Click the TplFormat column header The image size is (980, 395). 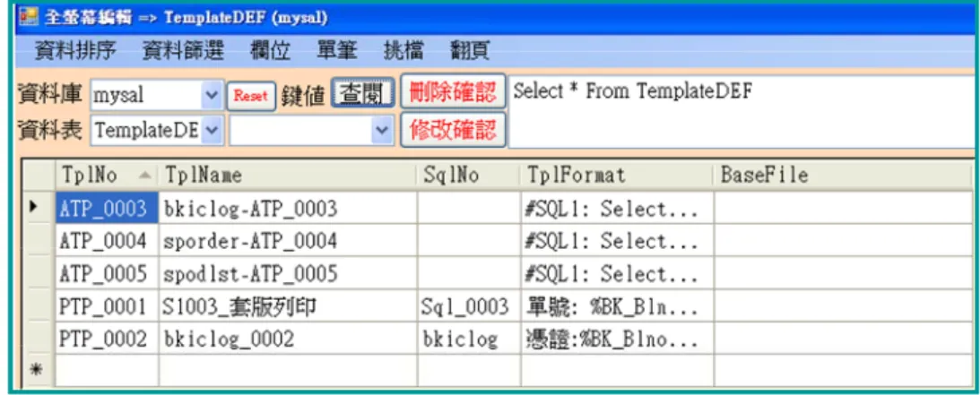(617, 176)
